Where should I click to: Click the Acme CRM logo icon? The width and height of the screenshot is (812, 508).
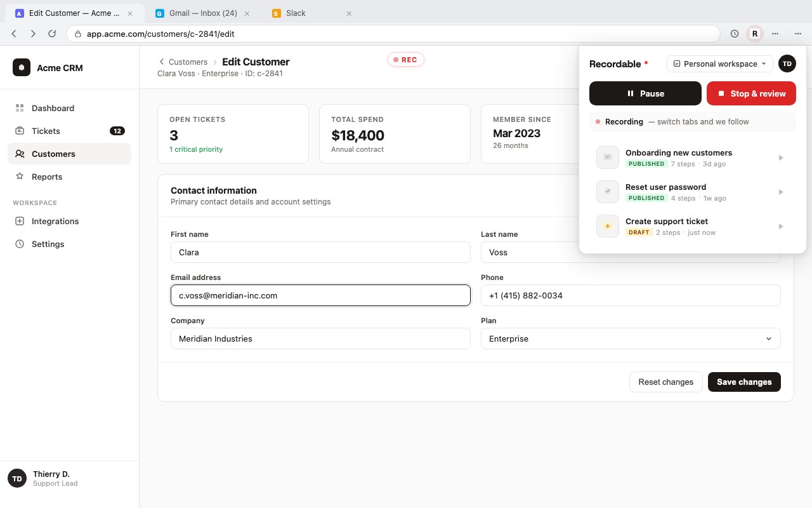pyautogui.click(x=22, y=67)
